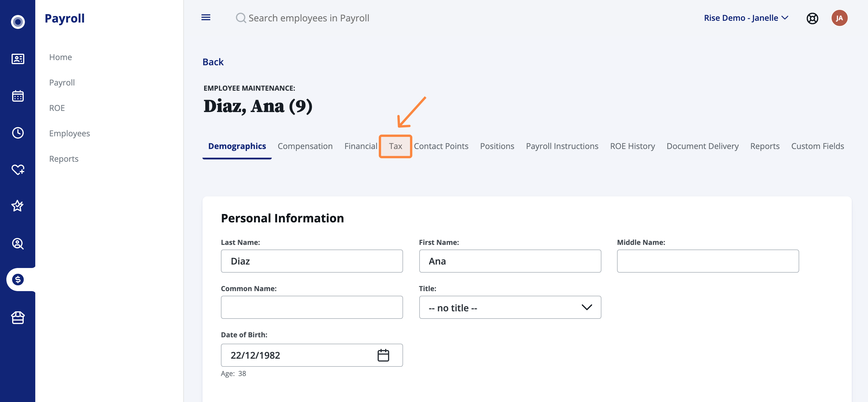Switch to the Financial tab
This screenshot has height=402, width=868.
(361, 146)
